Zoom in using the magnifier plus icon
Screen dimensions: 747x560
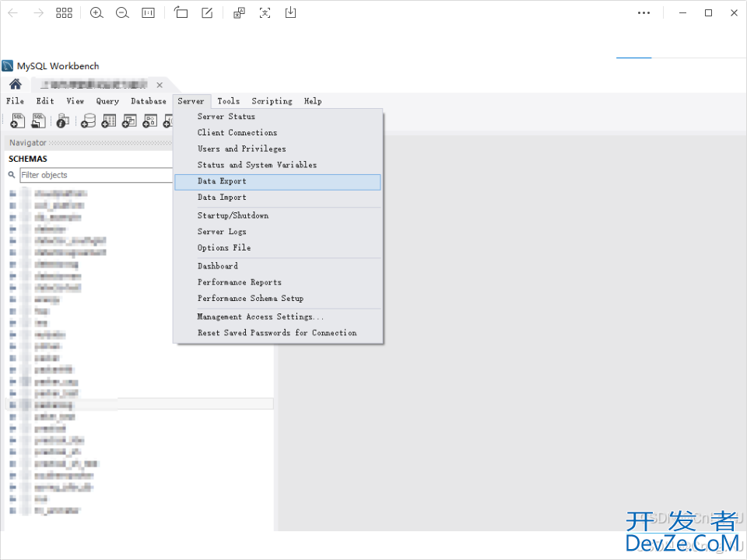[96, 13]
